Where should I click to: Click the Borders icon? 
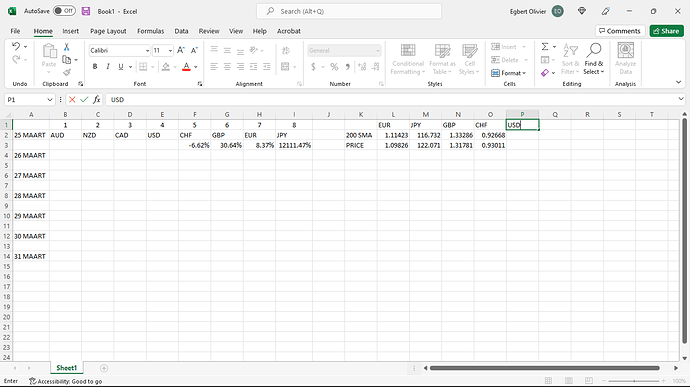pyautogui.click(x=143, y=66)
